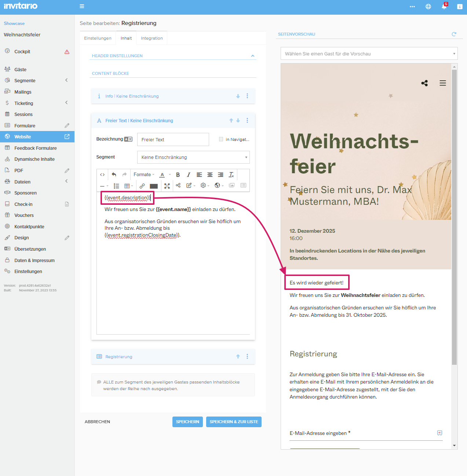Undo the last edit in the text editor
The width and height of the screenshot is (467, 476).
pyautogui.click(x=114, y=175)
